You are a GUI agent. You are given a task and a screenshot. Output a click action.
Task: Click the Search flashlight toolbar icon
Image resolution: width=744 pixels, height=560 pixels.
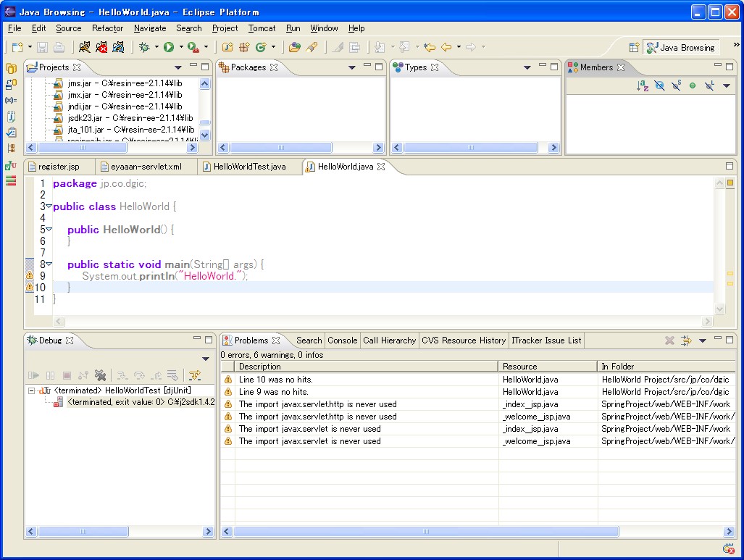point(312,47)
